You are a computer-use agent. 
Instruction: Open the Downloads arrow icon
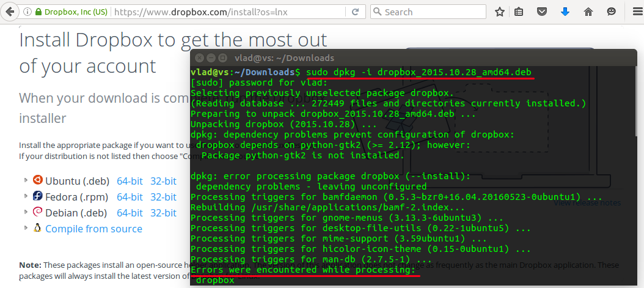565,12
